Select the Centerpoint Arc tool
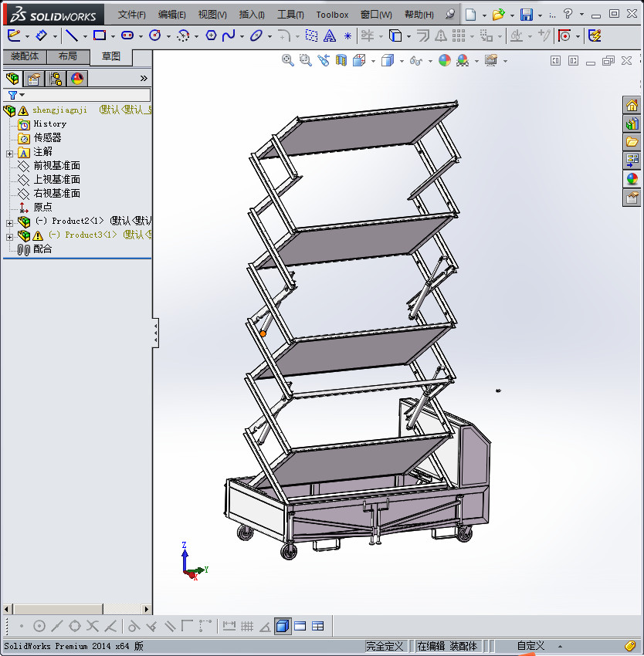Screen dimensions: 644x656 pos(183,36)
